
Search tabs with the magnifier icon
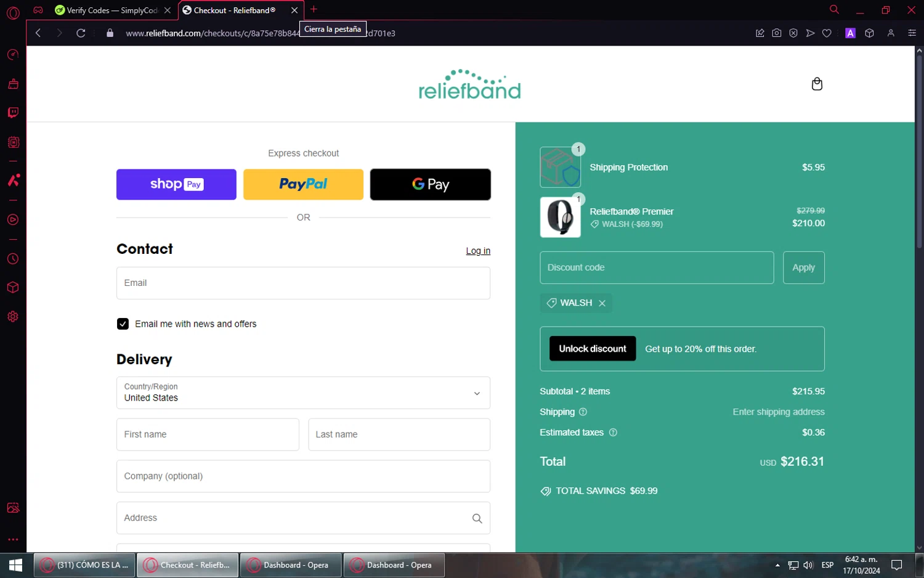[x=834, y=10]
